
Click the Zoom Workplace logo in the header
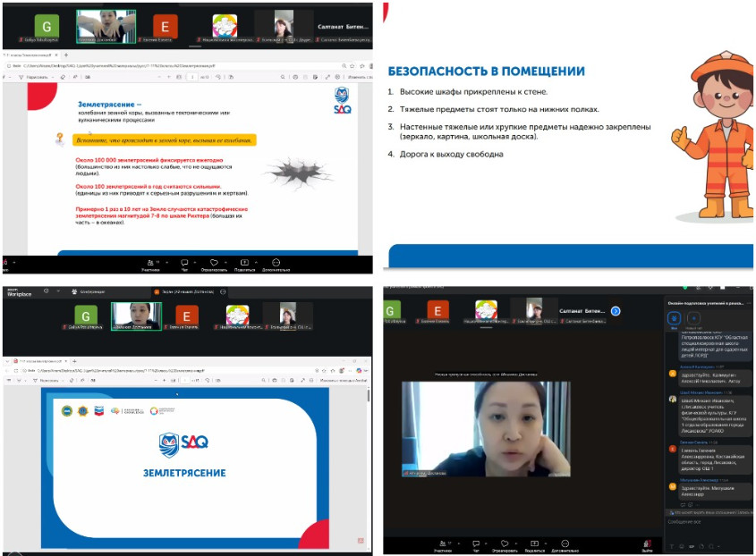click(18, 292)
